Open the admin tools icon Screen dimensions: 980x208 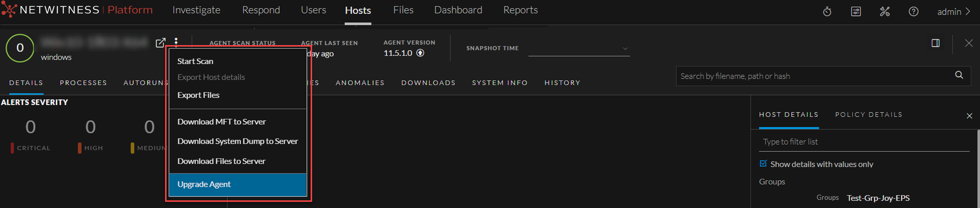point(884,12)
